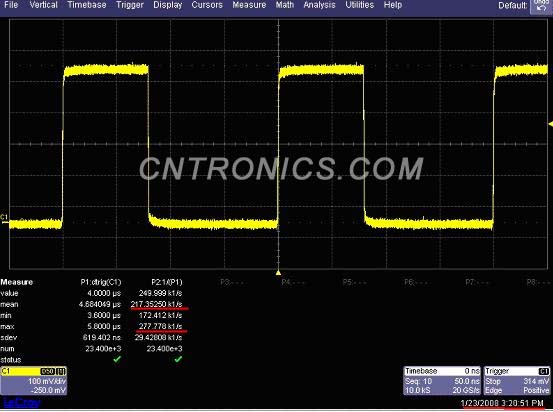Click the trigger level arrow at right edge
The image size is (553, 412).
551,124
